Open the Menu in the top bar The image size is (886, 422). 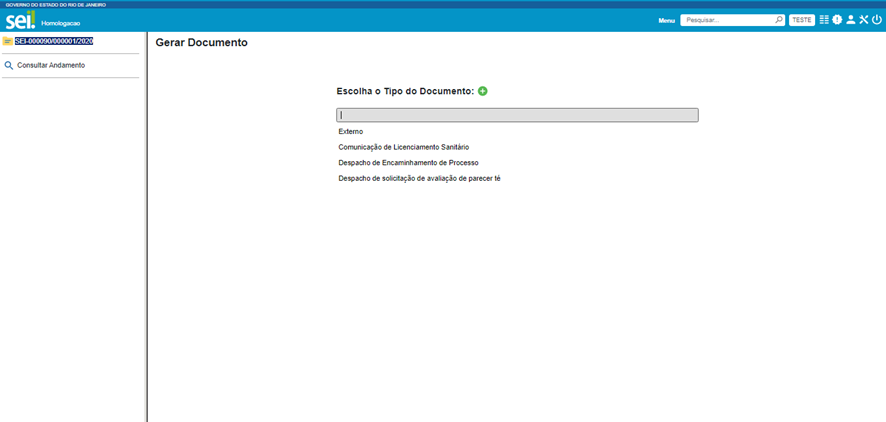tap(667, 20)
